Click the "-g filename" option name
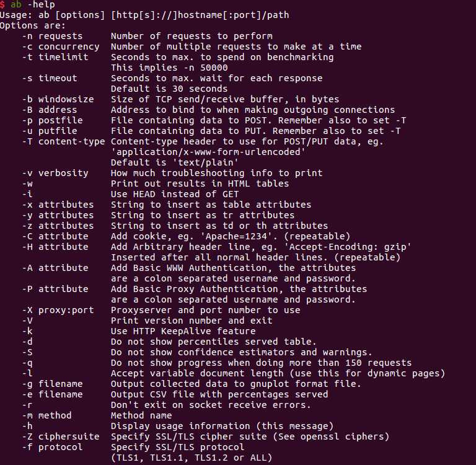This screenshot has height=465, width=476. coord(52,384)
